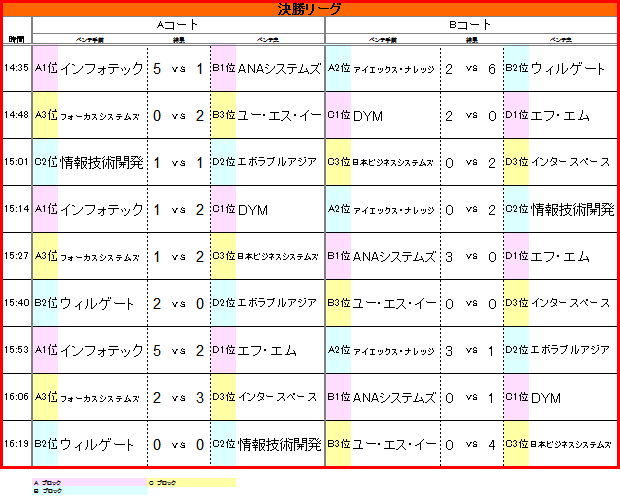Select the pink A ブロック legend swatch
Viewport: 620px width, 500px height.
tap(90, 482)
